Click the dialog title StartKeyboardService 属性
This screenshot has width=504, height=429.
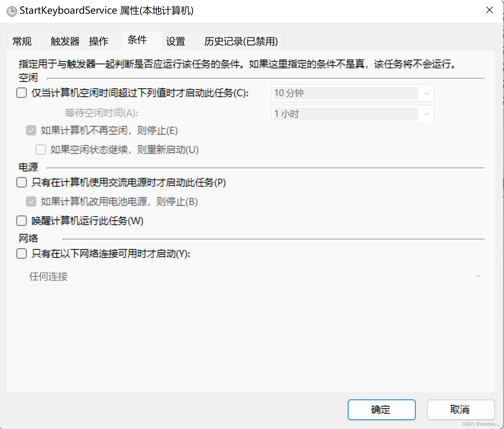click(107, 11)
